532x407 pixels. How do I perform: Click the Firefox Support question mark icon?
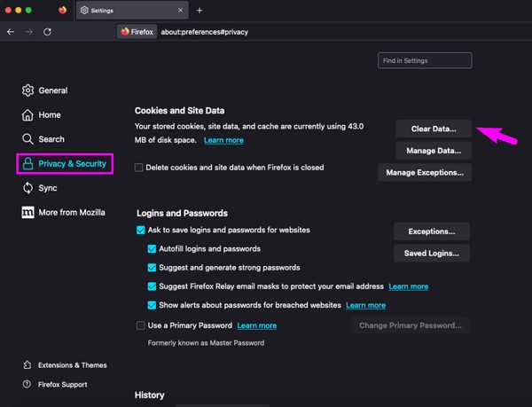[x=27, y=384]
